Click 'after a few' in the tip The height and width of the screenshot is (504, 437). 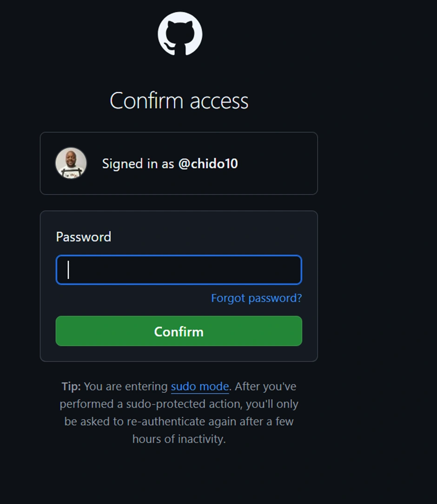[x=268, y=422]
